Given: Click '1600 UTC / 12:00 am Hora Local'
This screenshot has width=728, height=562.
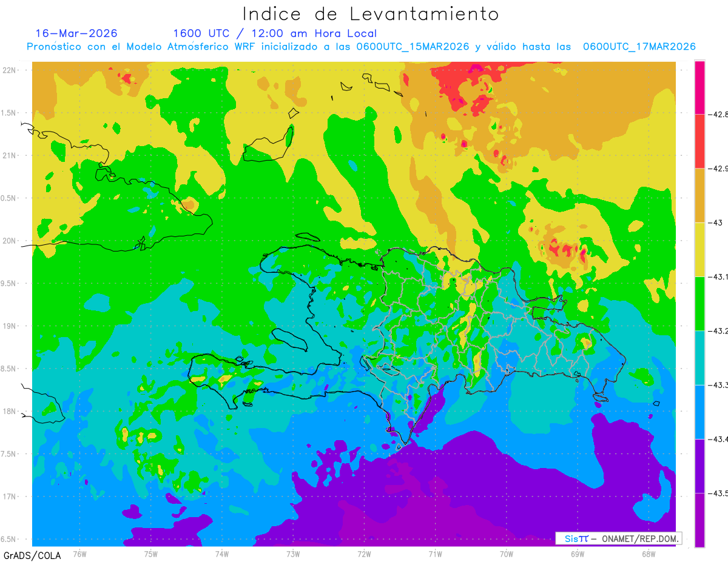Looking at the screenshot, I should click(275, 33).
